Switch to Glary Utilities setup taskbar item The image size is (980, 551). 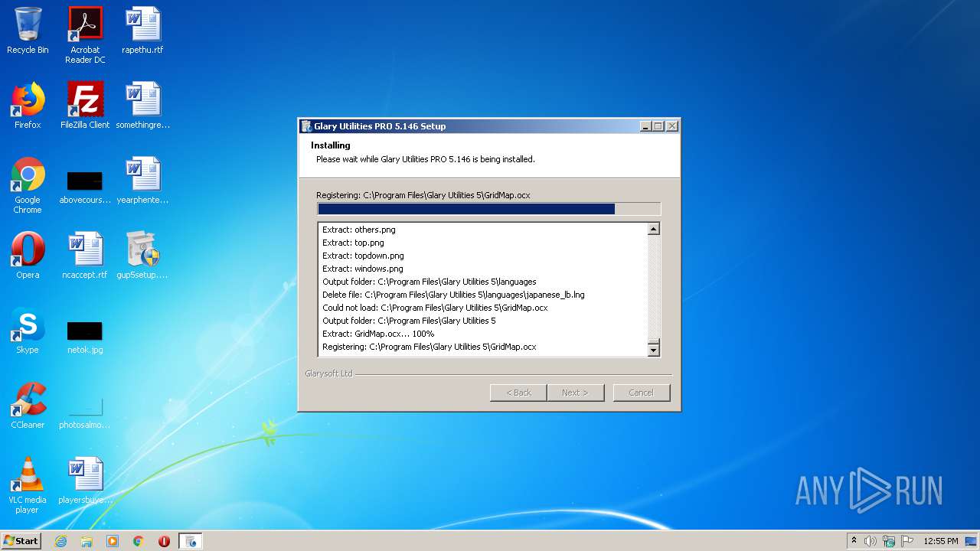pos(191,541)
